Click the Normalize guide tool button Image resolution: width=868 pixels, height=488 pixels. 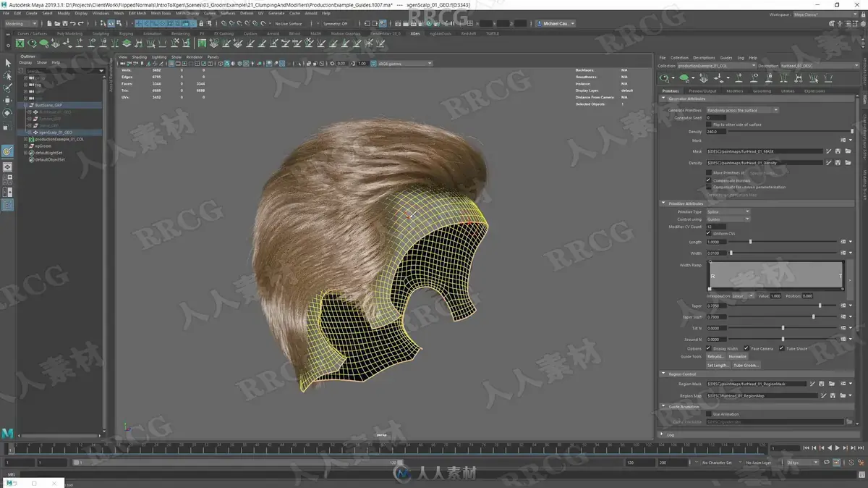pos(737,356)
